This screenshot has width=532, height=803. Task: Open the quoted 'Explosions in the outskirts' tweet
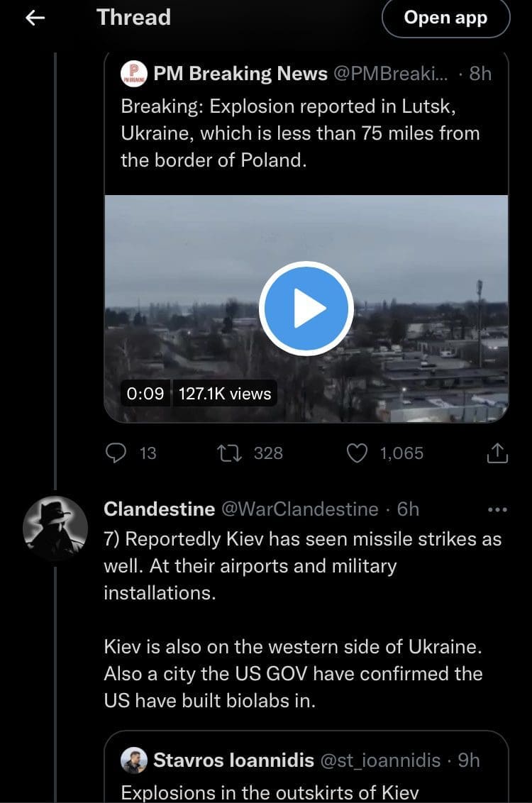click(x=270, y=791)
